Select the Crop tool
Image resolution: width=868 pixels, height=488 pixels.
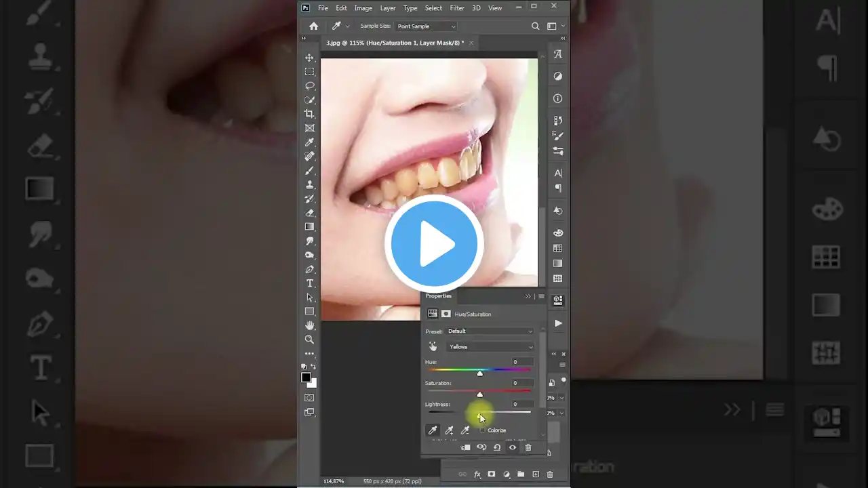[310, 114]
